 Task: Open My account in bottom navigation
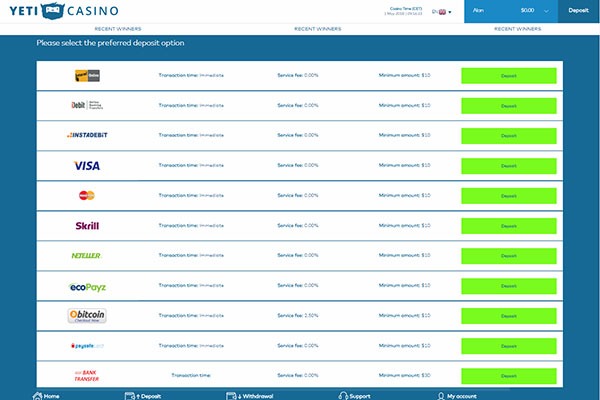(x=457, y=396)
